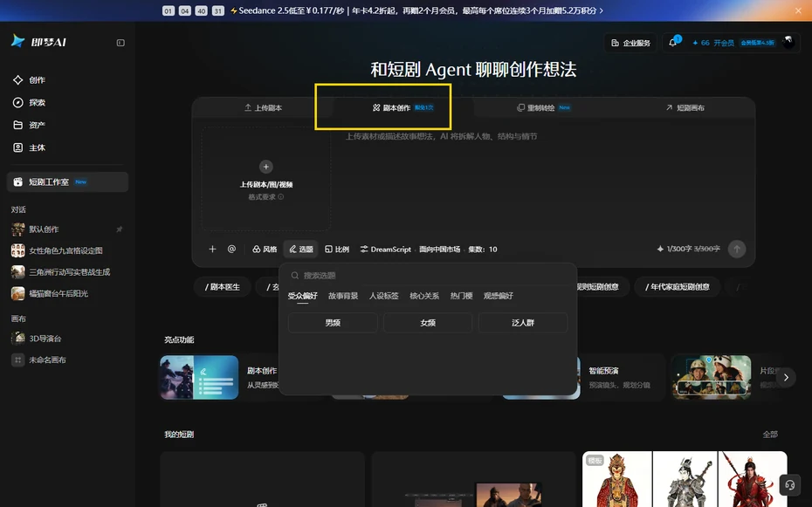
Task: Click the panda hat couple feature thumbnail
Action: [x=711, y=377]
